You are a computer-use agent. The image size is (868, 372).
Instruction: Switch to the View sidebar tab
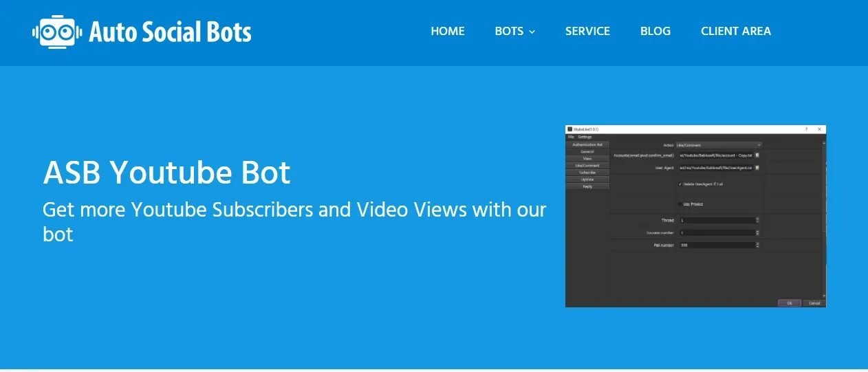(x=587, y=159)
